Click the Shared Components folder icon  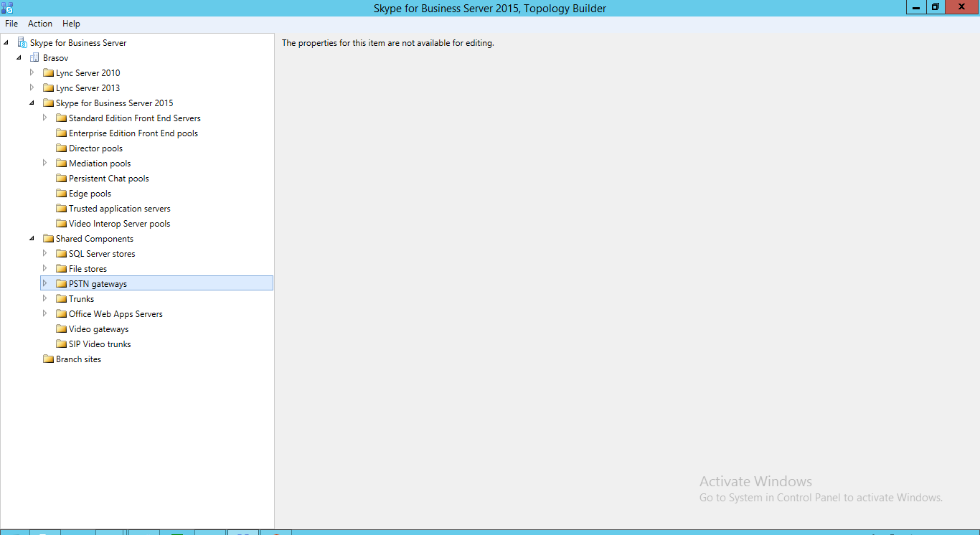(x=48, y=239)
